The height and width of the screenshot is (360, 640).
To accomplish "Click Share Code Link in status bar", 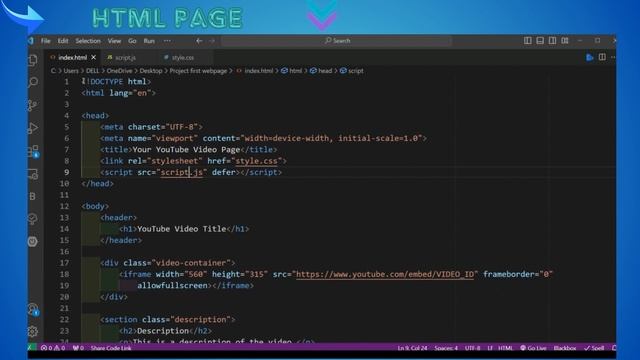I will (x=111, y=348).
